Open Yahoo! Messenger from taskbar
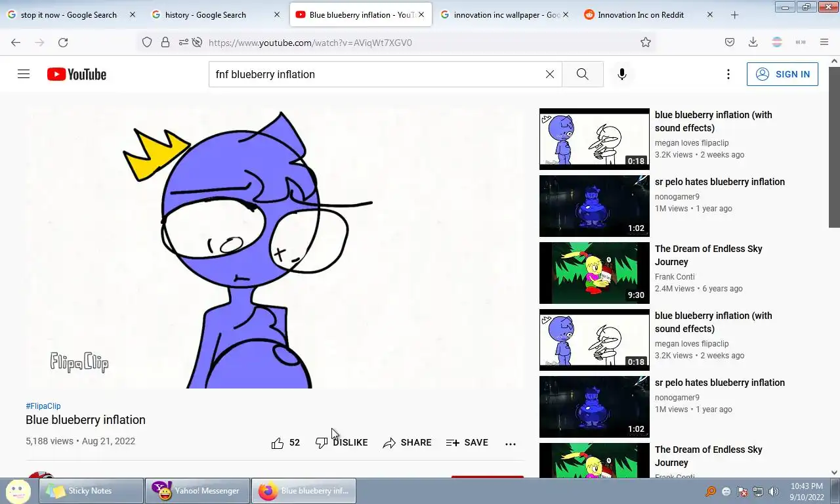Viewport: 840px width, 504px height. click(198, 491)
